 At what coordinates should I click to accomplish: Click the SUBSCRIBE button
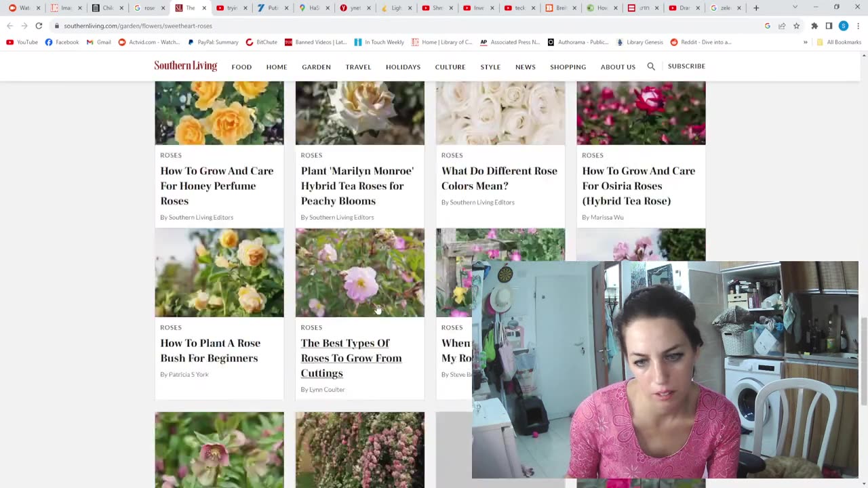pos(686,66)
